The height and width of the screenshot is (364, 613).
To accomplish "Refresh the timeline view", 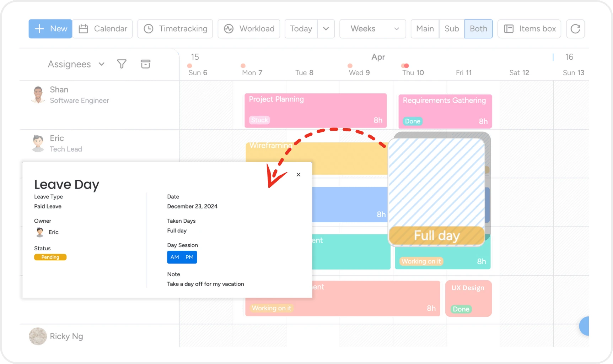I will 575,29.
